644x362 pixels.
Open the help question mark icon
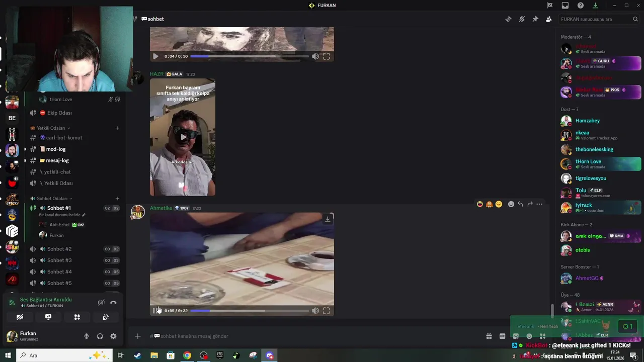tap(581, 6)
